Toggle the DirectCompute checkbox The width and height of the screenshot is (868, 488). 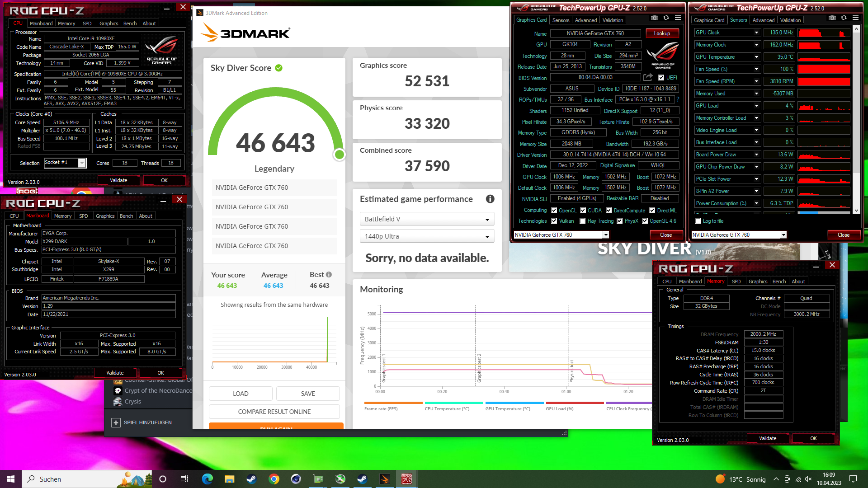(x=609, y=211)
